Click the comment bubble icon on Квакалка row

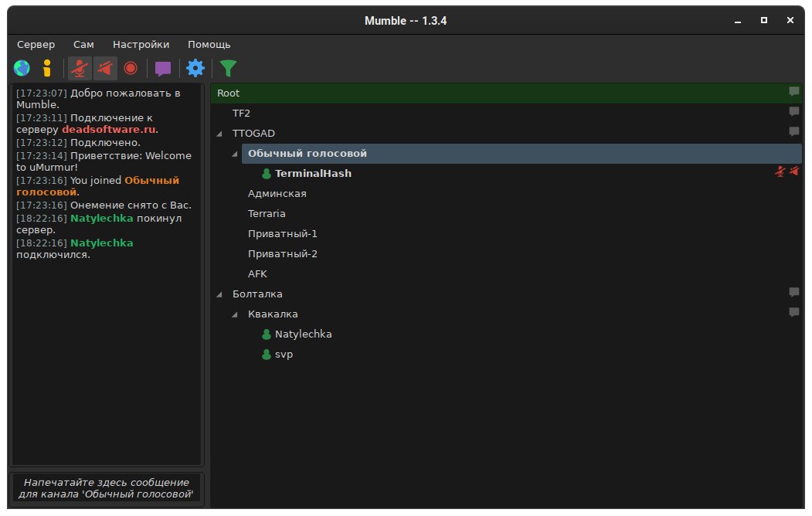point(794,313)
